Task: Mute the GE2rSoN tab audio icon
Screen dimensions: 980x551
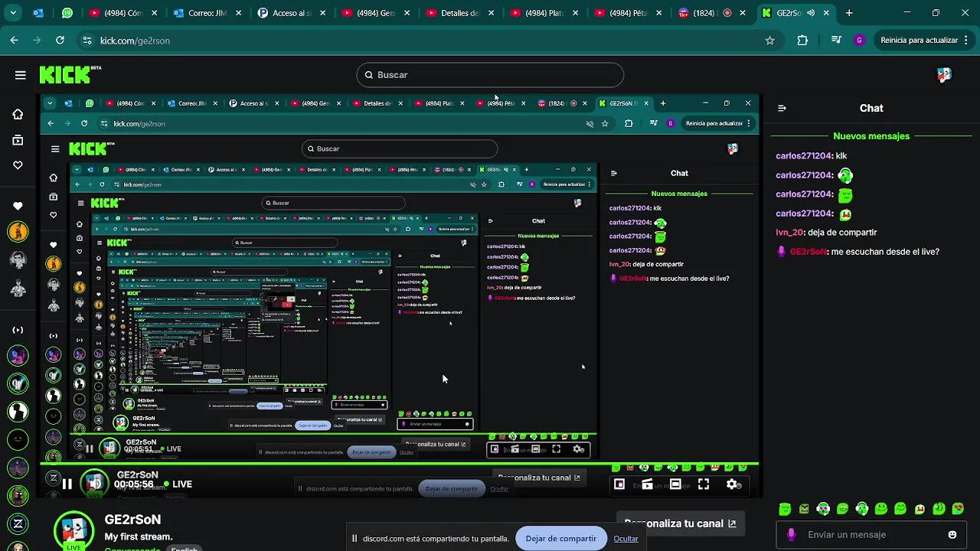Action: click(811, 13)
